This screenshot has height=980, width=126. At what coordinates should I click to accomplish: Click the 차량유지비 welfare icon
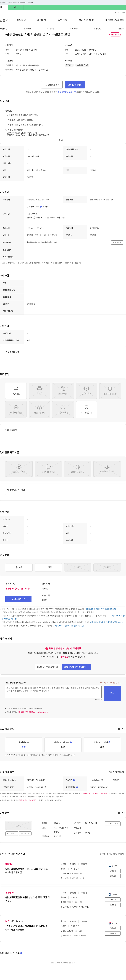click(63, 391)
